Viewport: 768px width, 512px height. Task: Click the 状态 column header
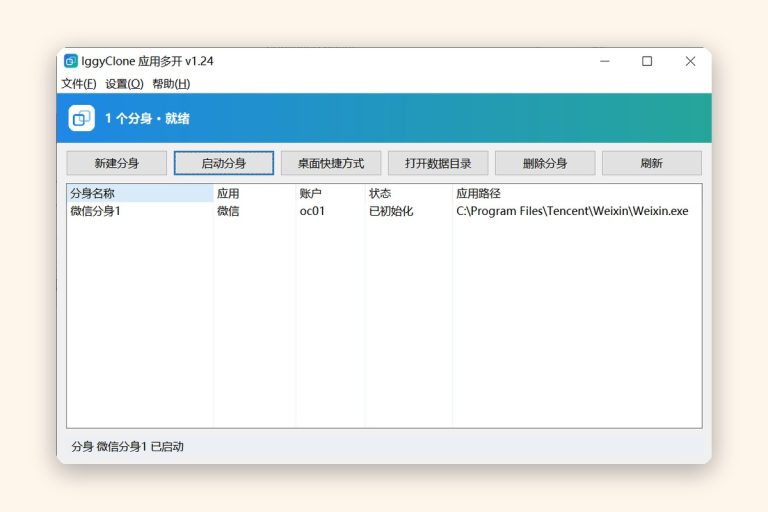tap(408, 193)
